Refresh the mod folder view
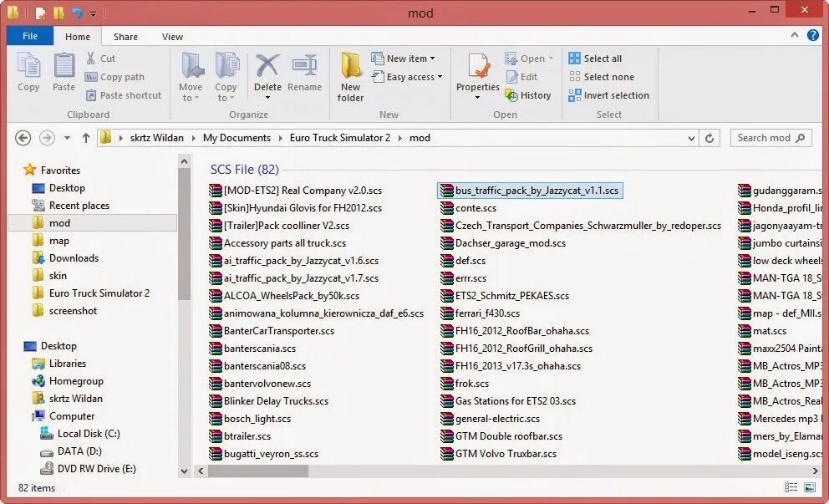Viewport: 829px width, 504px height. point(709,138)
